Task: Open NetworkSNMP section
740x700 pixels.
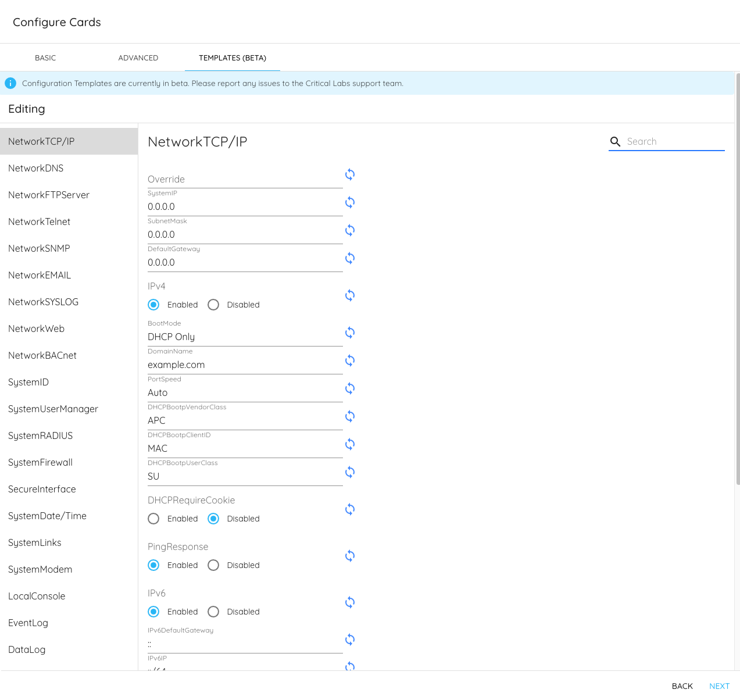Action: point(69,248)
